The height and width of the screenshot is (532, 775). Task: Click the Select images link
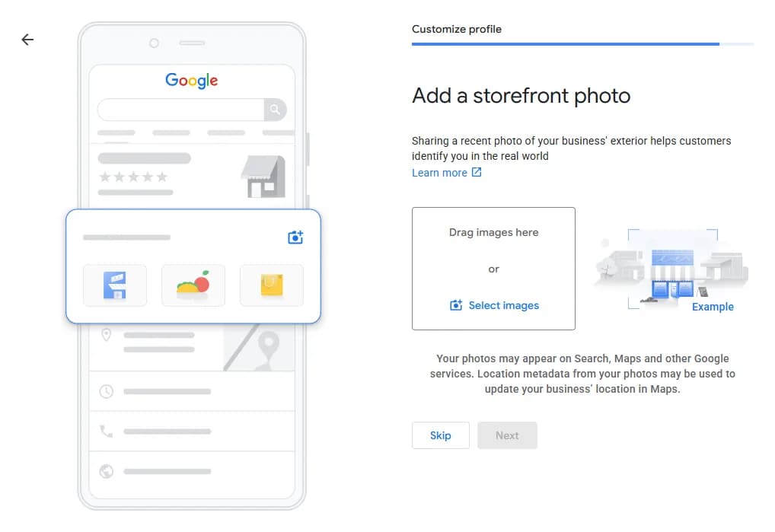point(504,305)
